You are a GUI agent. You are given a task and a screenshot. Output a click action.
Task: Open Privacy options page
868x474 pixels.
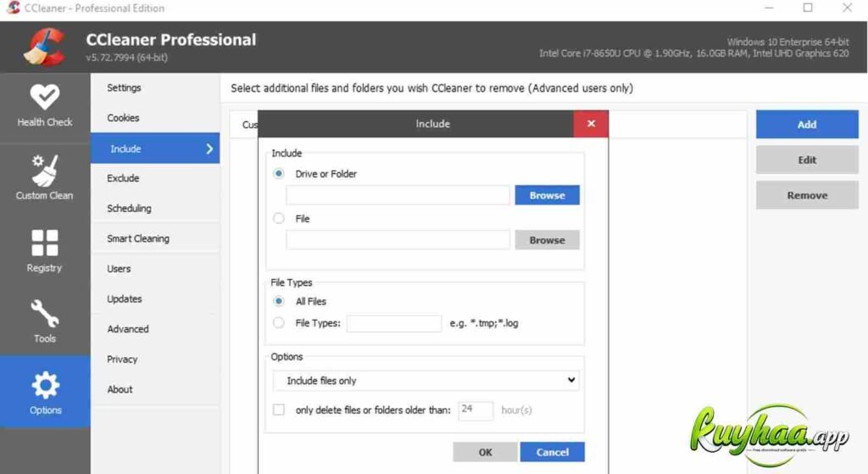point(122,360)
